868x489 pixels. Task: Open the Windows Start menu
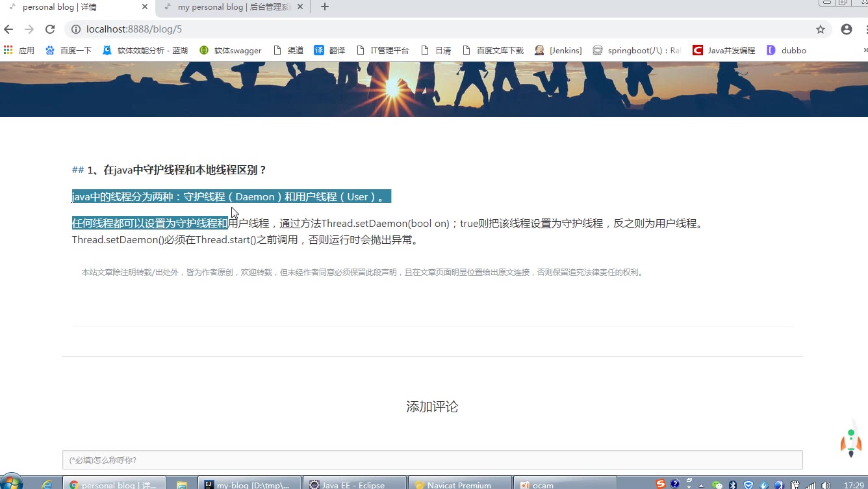[x=12, y=484]
